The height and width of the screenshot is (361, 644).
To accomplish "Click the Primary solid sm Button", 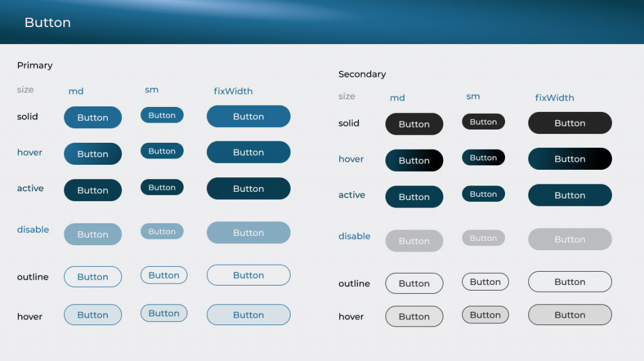I will [x=162, y=115].
